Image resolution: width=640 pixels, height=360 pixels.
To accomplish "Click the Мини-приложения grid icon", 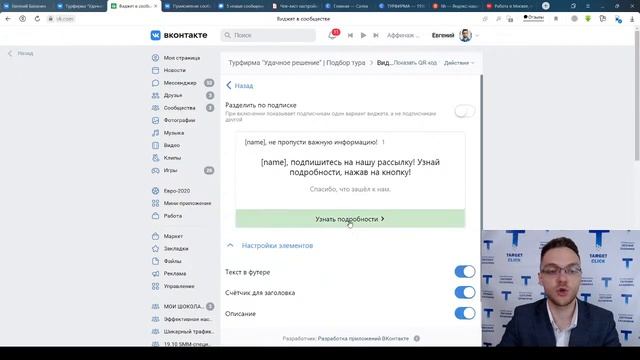I will point(155,203).
